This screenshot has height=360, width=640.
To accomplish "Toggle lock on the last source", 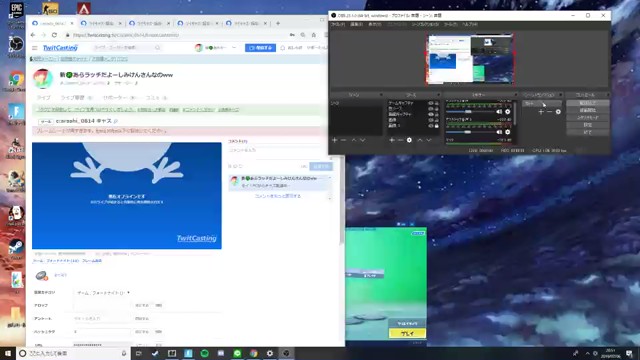I will pyautogui.click(x=436, y=126).
